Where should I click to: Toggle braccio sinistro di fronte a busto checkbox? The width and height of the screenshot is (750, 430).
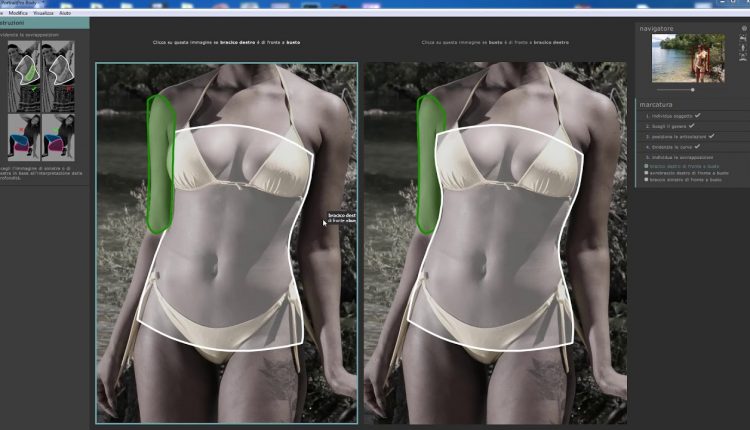click(646, 179)
